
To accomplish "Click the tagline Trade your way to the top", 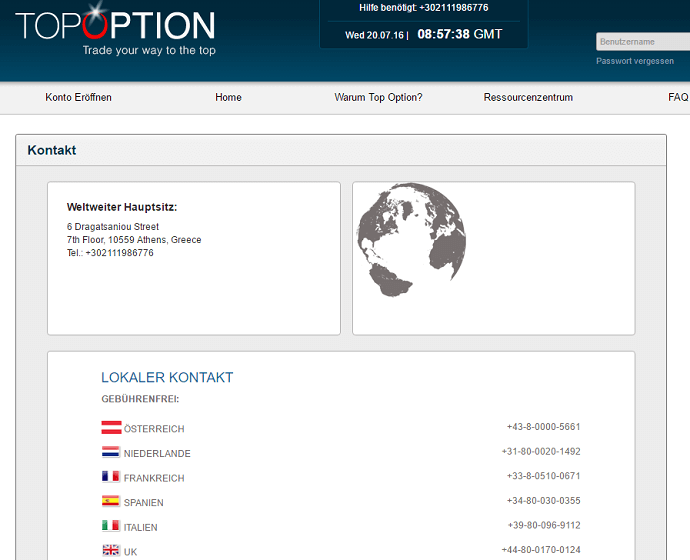I will point(149,50).
